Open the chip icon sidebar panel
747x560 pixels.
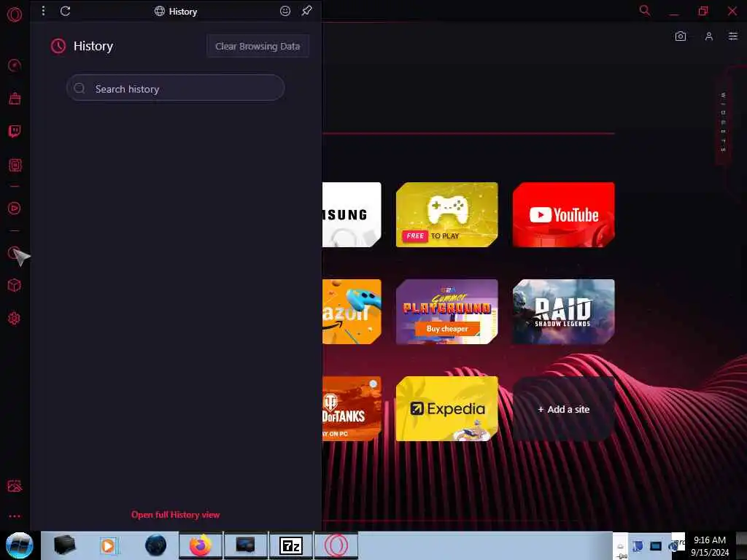[15, 166]
